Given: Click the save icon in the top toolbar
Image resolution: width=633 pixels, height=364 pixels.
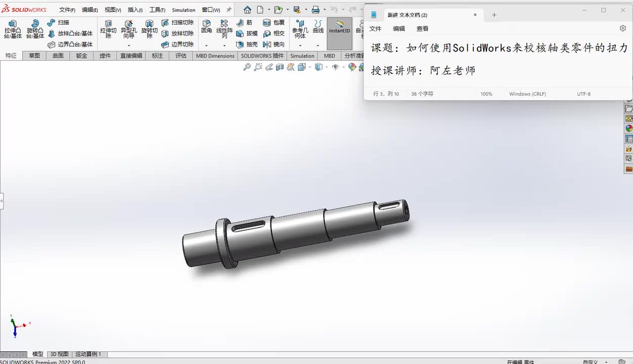Looking at the screenshot, I should pos(297,10).
